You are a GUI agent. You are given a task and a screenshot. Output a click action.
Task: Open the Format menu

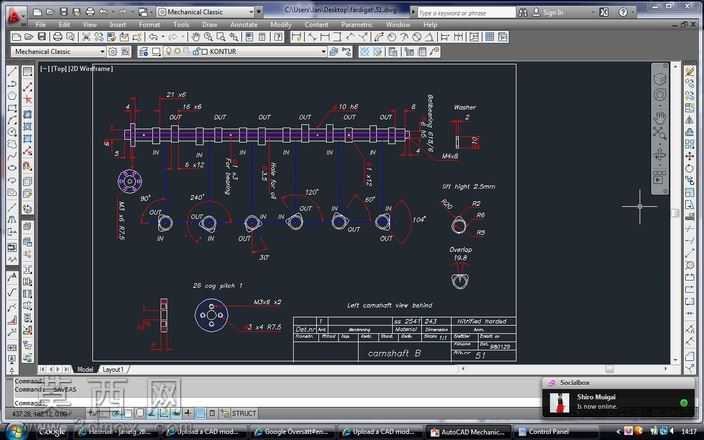point(149,25)
